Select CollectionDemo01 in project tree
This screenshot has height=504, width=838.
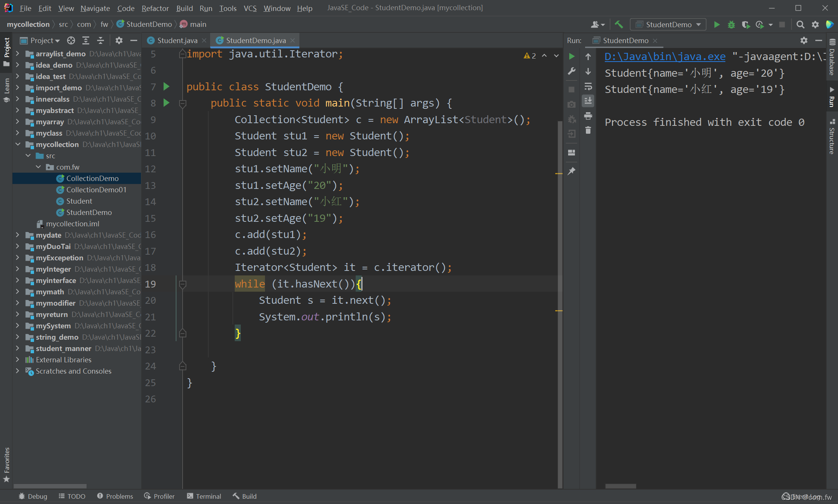96,190
